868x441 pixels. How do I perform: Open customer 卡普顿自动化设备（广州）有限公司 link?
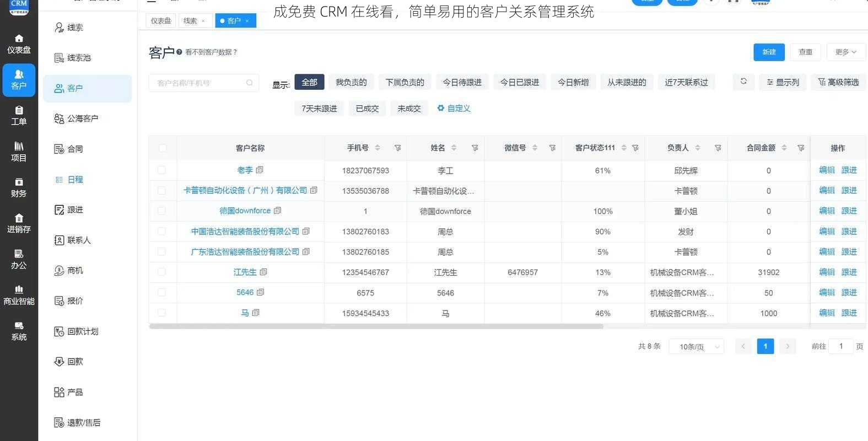click(245, 190)
